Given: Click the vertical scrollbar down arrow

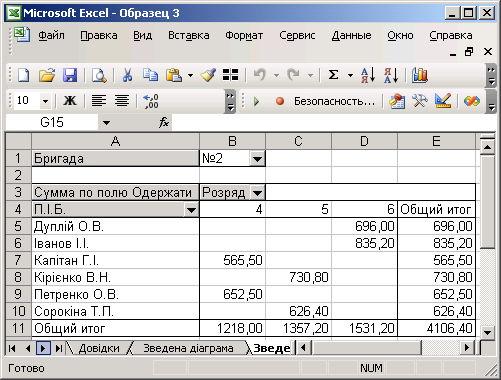Looking at the screenshot, I should 488,332.
